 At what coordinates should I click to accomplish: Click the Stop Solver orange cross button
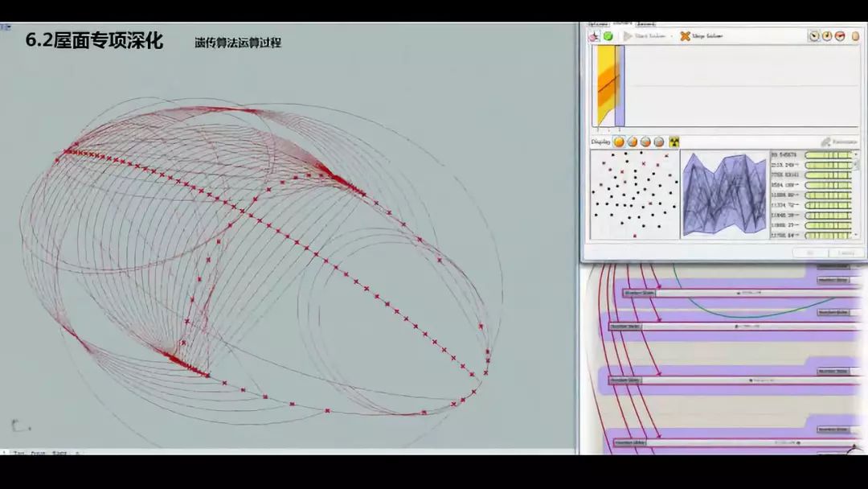click(x=686, y=36)
